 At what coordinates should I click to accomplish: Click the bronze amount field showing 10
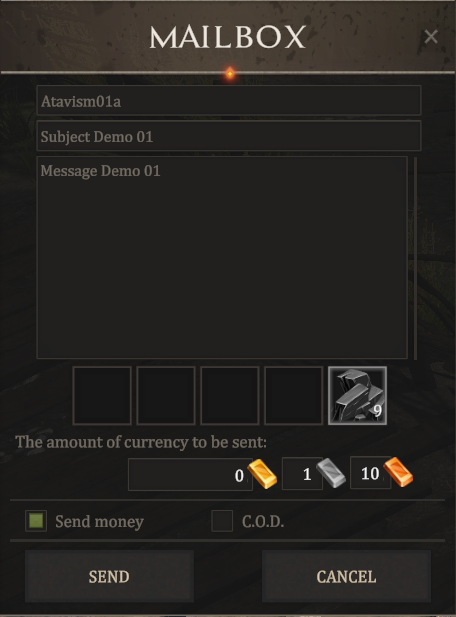tap(370, 473)
